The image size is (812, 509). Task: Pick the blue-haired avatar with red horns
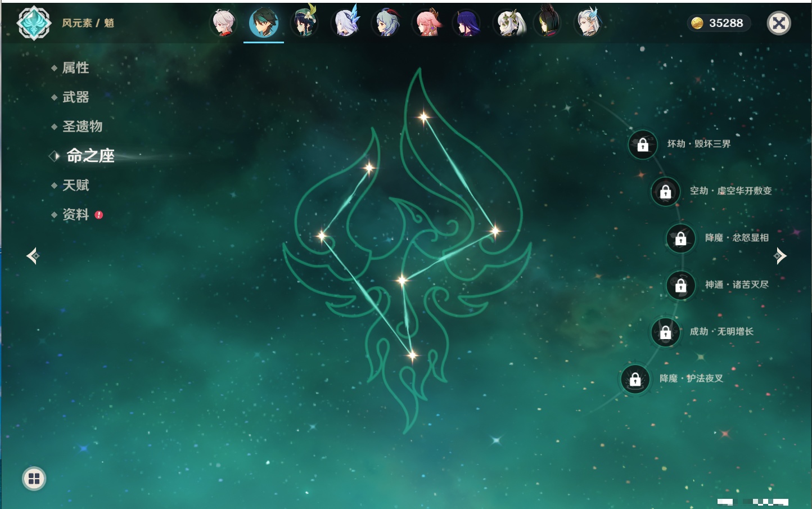coord(386,23)
